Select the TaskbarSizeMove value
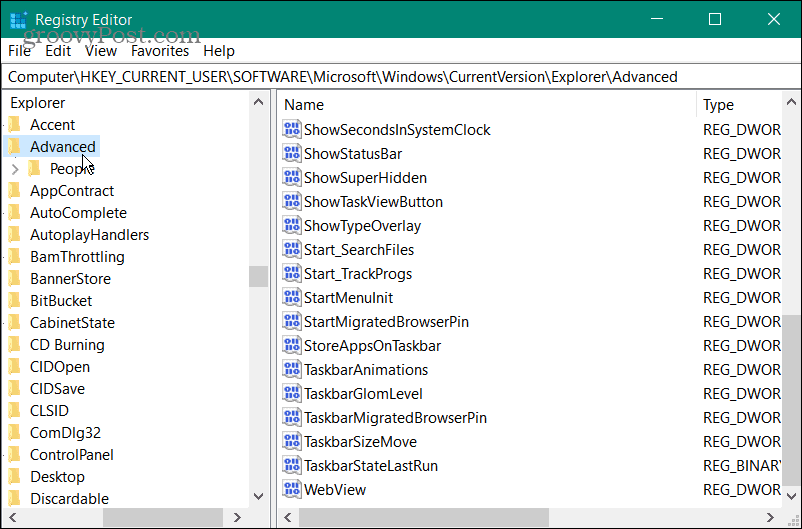The width and height of the screenshot is (802, 529). click(x=360, y=442)
